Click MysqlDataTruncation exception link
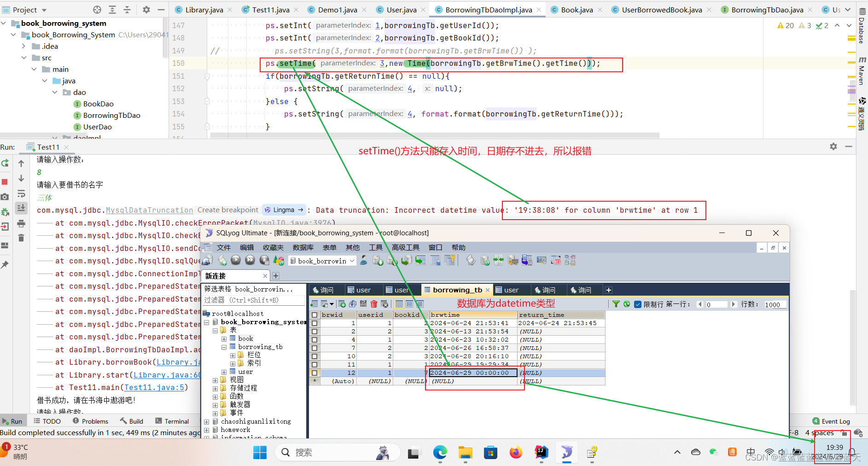 point(149,210)
